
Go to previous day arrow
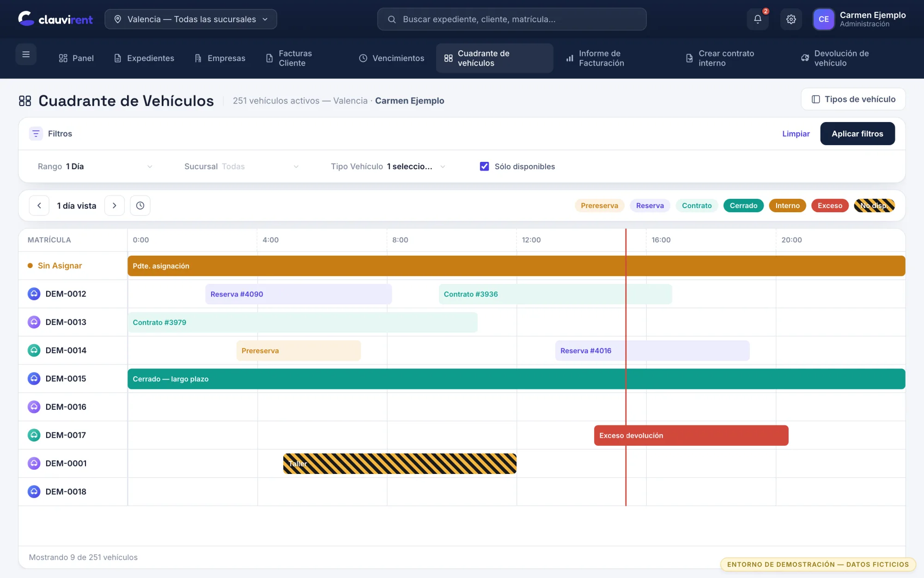click(39, 206)
